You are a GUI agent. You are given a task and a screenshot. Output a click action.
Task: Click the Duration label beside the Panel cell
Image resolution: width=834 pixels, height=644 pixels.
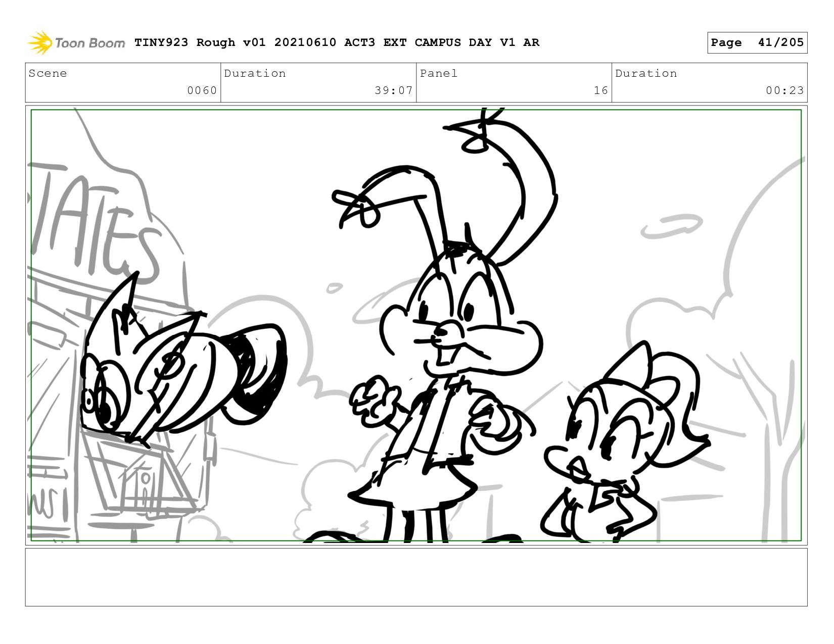[x=646, y=73]
